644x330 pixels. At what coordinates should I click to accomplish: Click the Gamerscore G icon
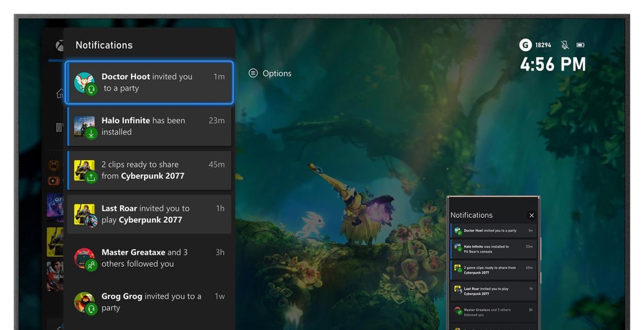click(x=525, y=45)
